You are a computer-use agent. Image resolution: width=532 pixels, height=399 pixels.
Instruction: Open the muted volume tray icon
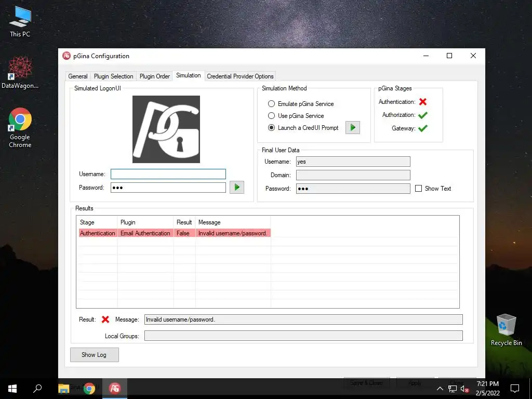point(465,389)
